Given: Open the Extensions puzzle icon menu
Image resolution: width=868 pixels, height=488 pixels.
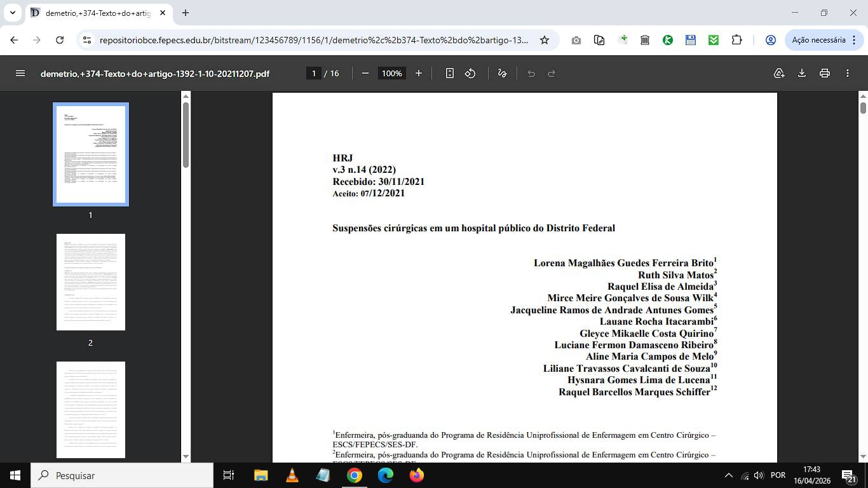Looking at the screenshot, I should tap(736, 40).
